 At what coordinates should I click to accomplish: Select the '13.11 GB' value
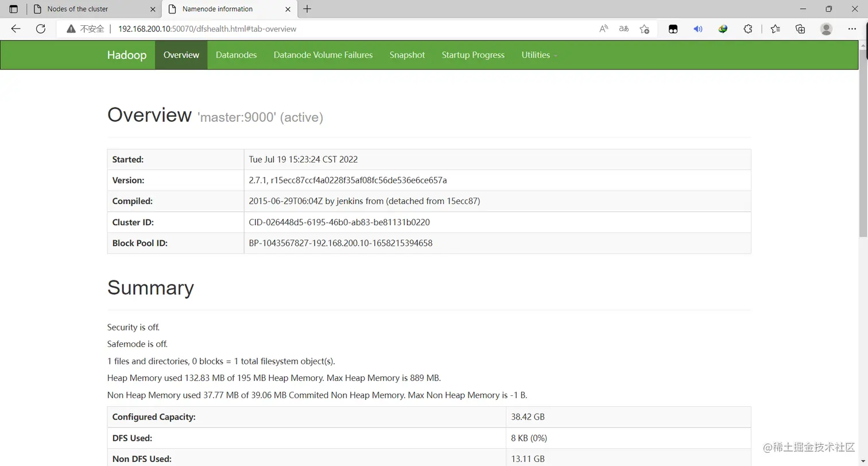click(528, 459)
